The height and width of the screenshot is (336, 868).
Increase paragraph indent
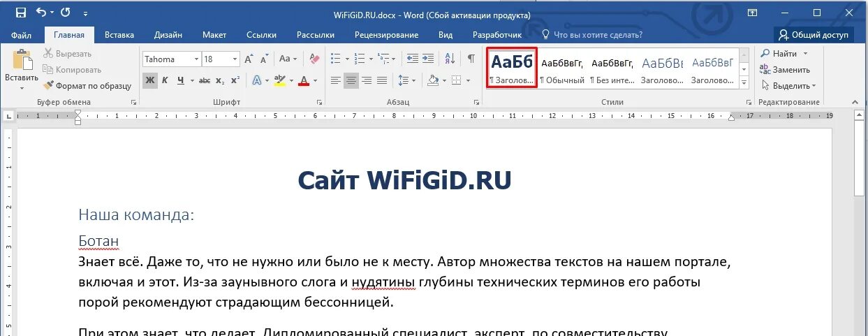point(427,59)
